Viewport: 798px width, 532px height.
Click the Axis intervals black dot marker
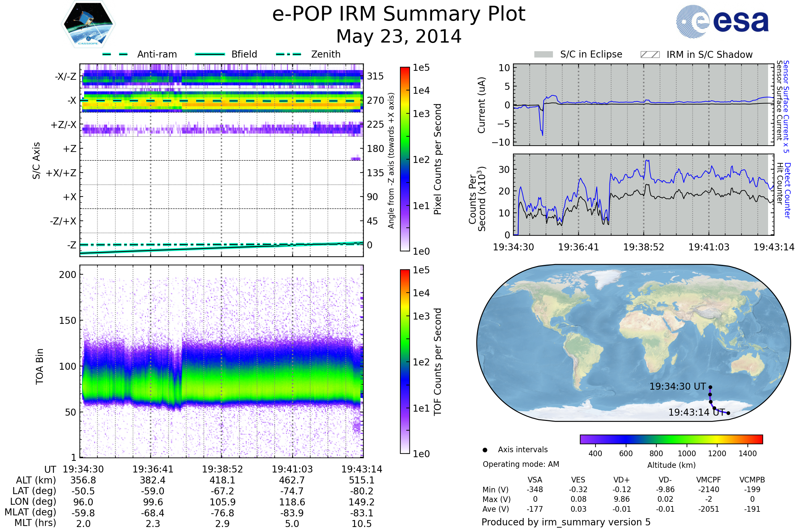(485, 450)
